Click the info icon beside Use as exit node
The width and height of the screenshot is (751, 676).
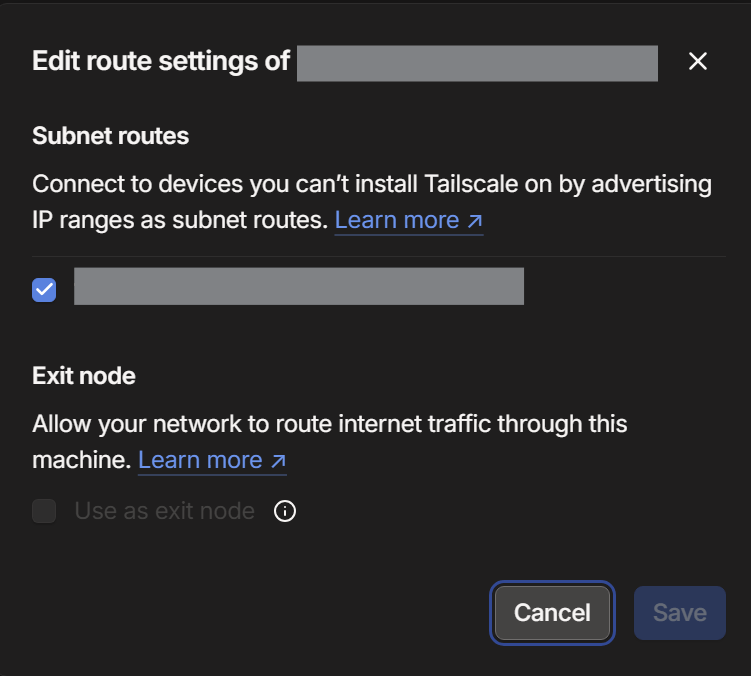284,511
